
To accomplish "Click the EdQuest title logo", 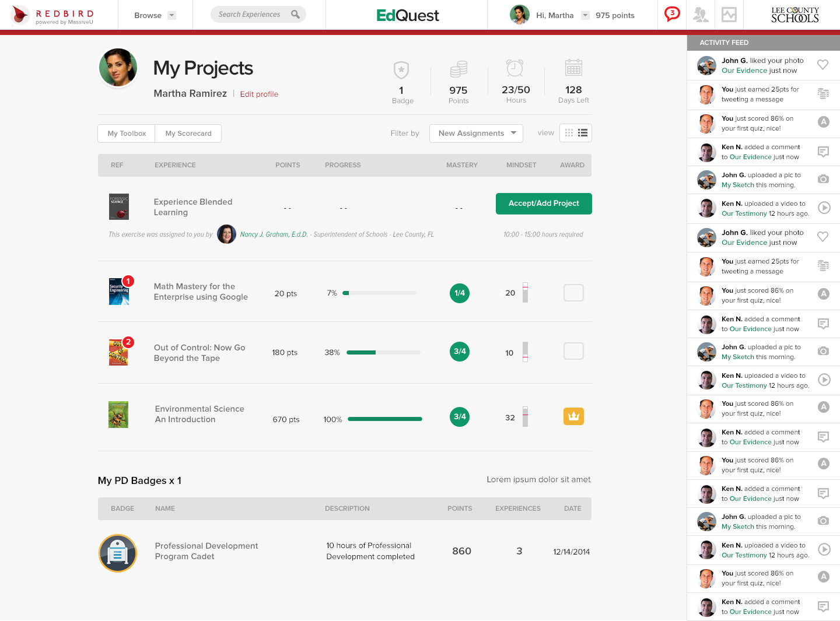I will (408, 15).
